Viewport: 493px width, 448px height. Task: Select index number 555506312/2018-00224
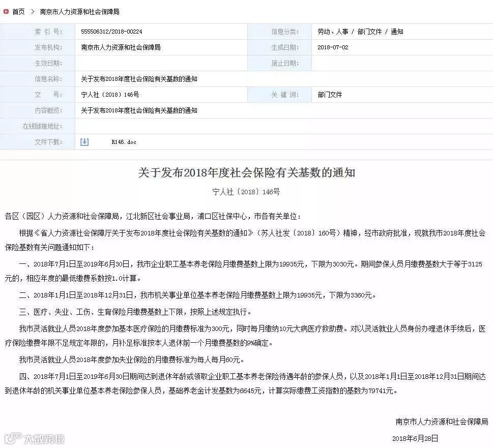111,32
